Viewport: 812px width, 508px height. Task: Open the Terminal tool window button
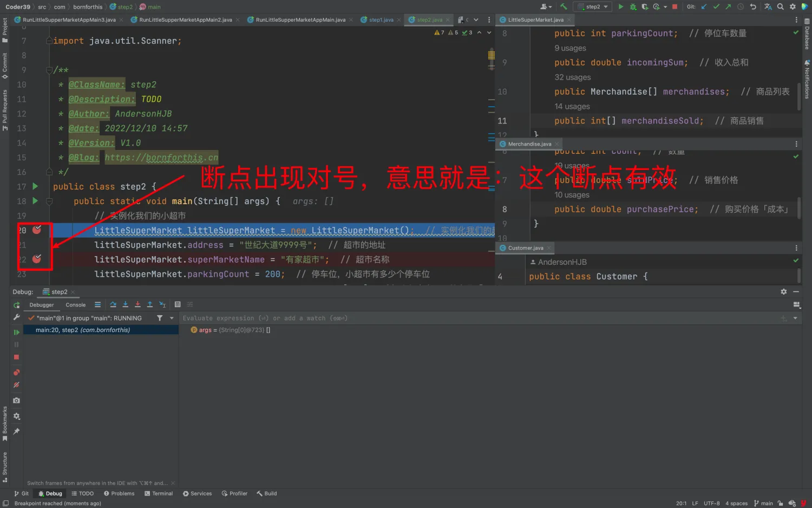point(159,493)
